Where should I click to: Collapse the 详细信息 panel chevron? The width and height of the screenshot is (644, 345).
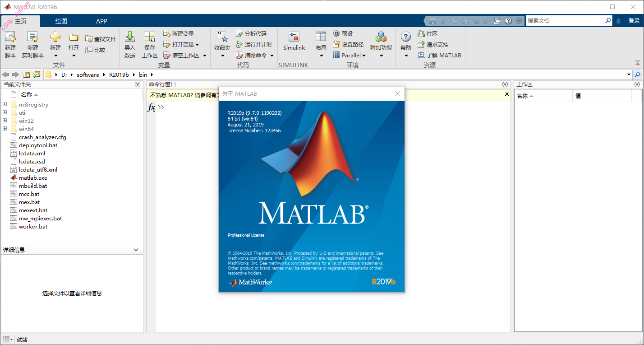tap(136, 250)
